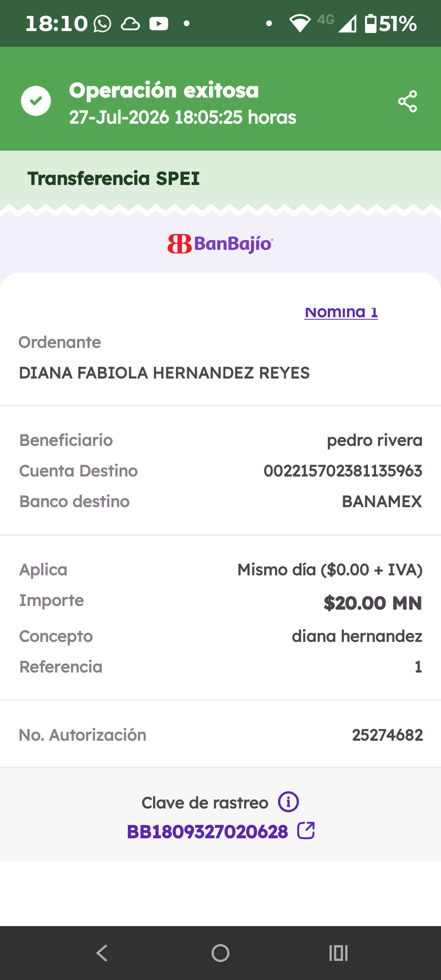Open tracking key BB1809327020628 link

tap(207, 832)
